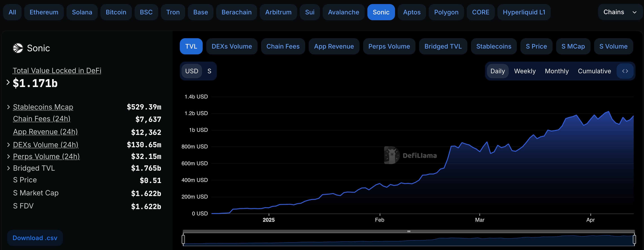Open the Ethereum chain link
This screenshot has width=644, height=250.
point(44,12)
